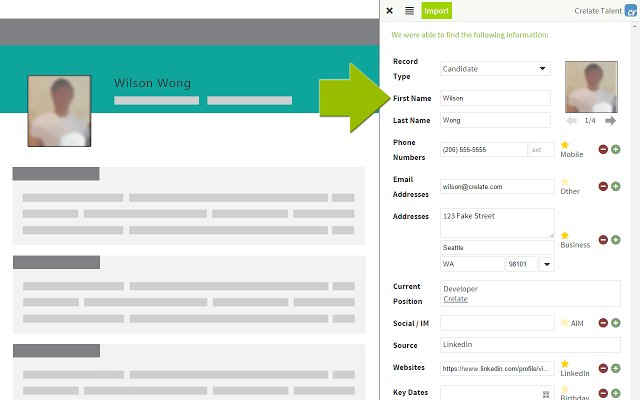Remove the LinkedIn website row
Screen dimensions: 640x400
point(603,368)
